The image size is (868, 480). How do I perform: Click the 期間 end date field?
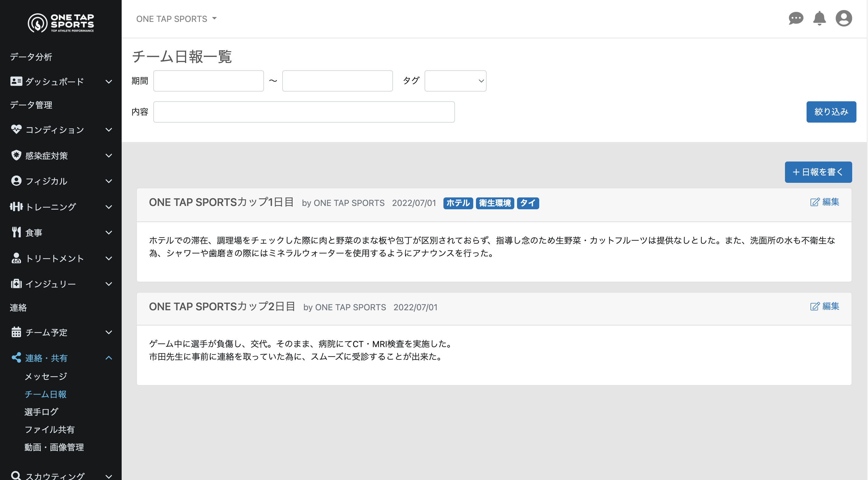337,81
